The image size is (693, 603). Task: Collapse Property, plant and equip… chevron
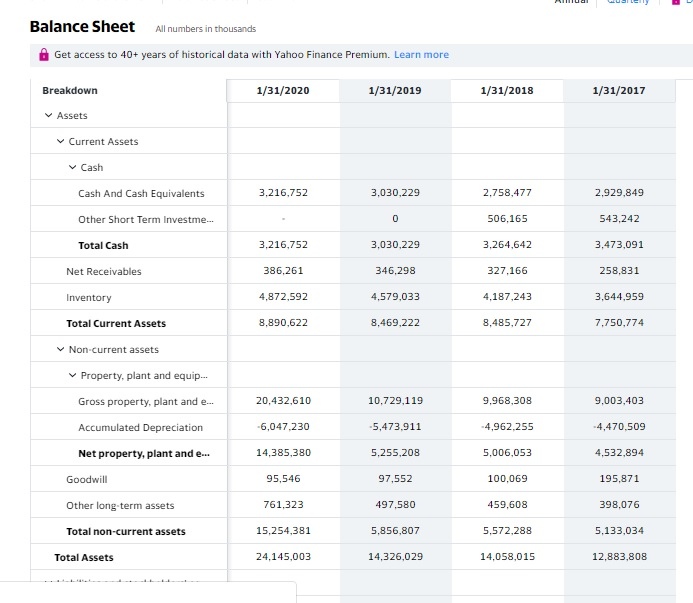pos(72,376)
